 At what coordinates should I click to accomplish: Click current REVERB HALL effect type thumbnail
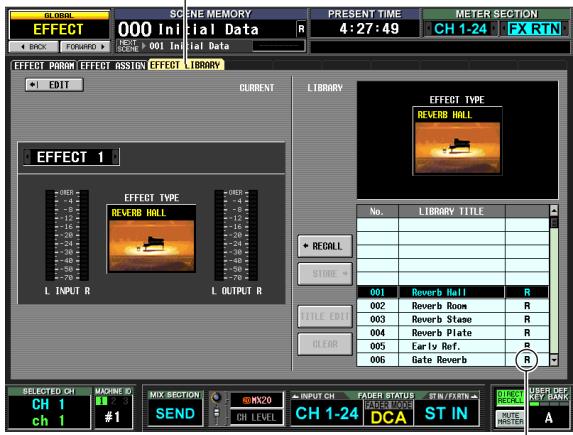[x=151, y=239]
